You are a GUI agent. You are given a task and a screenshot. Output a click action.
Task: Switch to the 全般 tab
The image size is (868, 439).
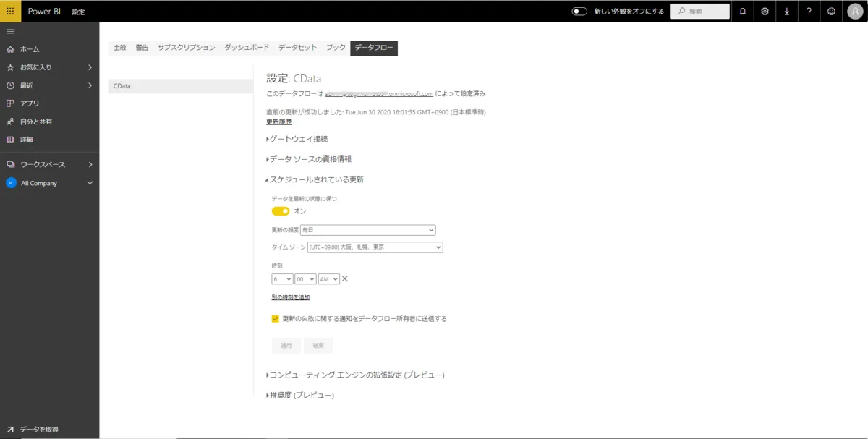(x=119, y=47)
